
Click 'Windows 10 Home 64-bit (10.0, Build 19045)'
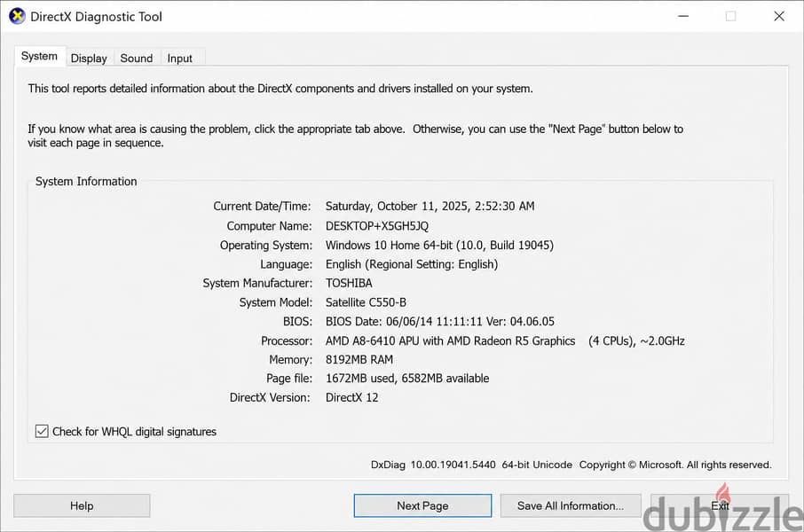(439, 245)
